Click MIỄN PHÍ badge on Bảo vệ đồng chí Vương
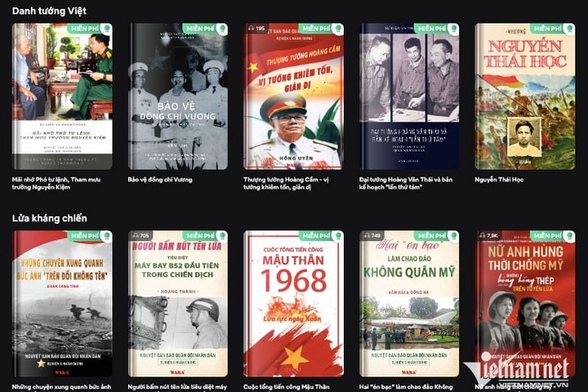 (205, 29)
